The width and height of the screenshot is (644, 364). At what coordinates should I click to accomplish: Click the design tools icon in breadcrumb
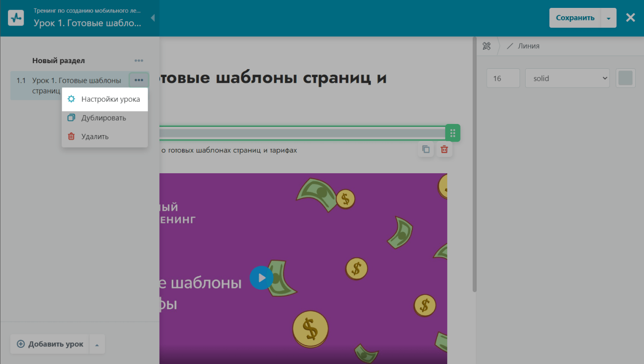click(487, 46)
